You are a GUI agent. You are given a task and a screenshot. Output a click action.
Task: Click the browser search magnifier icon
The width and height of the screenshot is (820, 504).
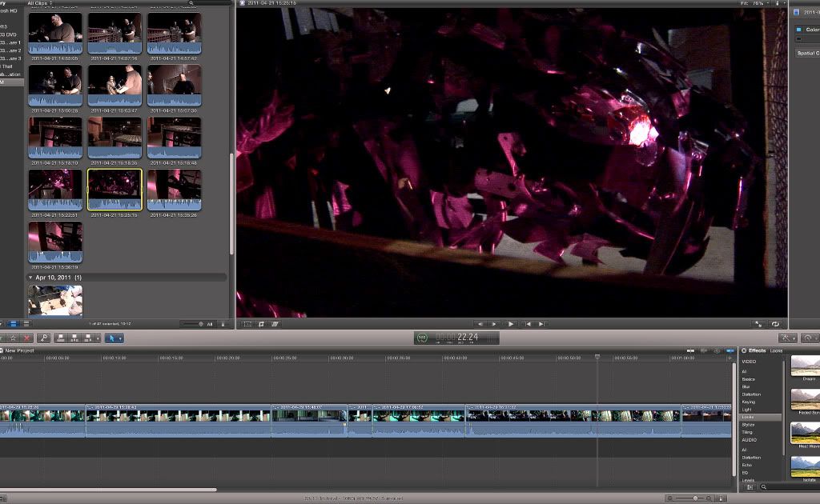[191, 3]
